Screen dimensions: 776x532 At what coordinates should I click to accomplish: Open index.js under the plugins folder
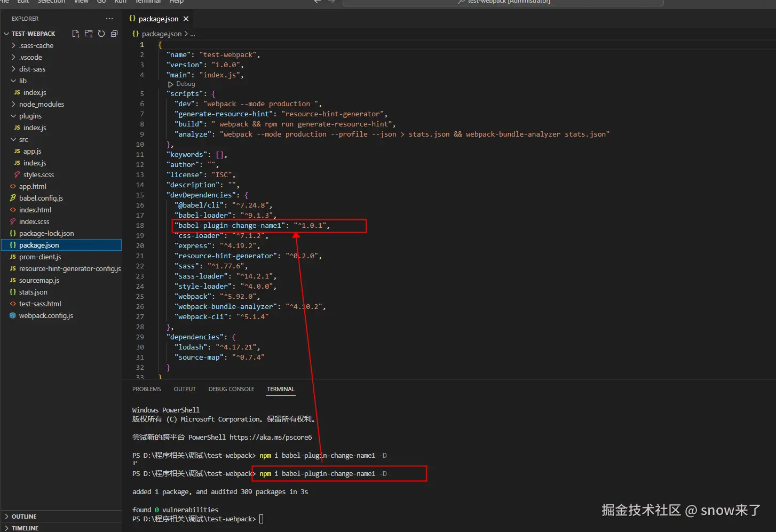pyautogui.click(x=35, y=128)
